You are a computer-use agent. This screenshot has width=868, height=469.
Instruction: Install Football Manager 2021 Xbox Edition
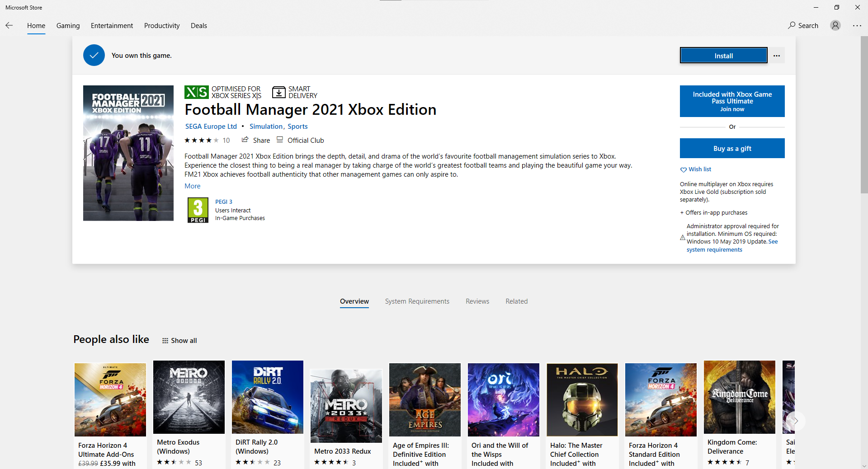point(724,56)
